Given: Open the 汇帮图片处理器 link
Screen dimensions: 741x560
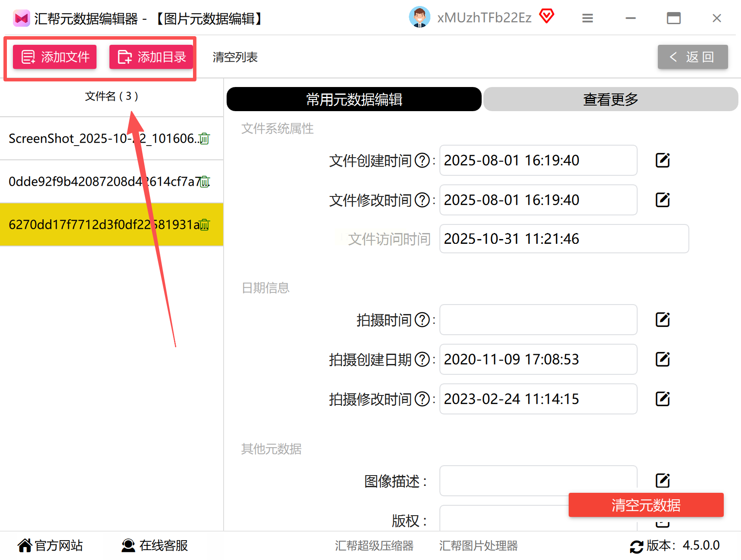Looking at the screenshot, I should pyautogui.click(x=478, y=546).
